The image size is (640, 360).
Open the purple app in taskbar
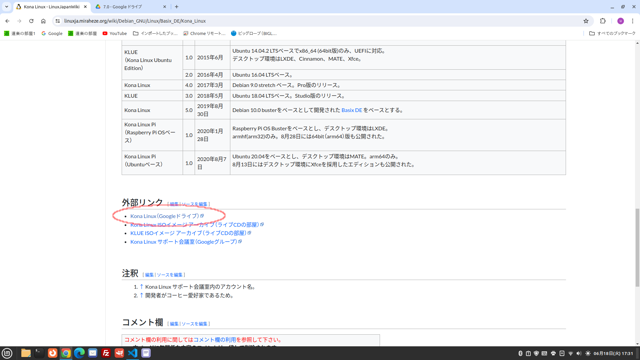pyautogui.click(x=146, y=353)
